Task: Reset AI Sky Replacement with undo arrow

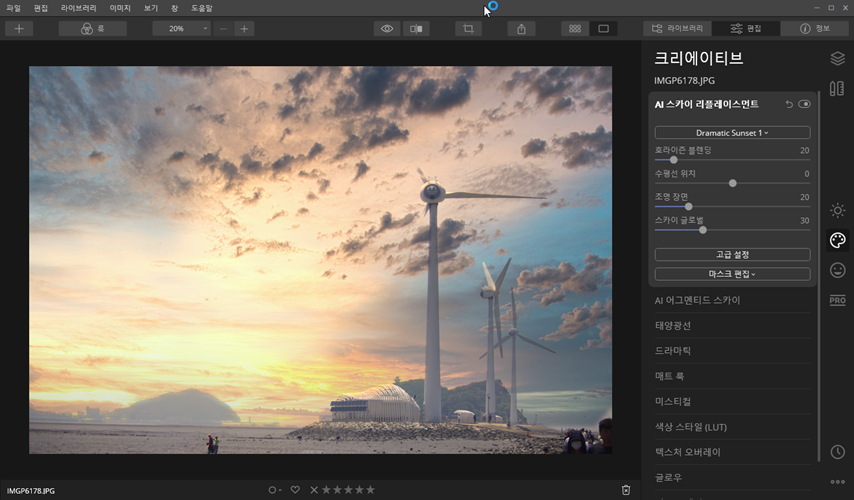Action: (789, 104)
